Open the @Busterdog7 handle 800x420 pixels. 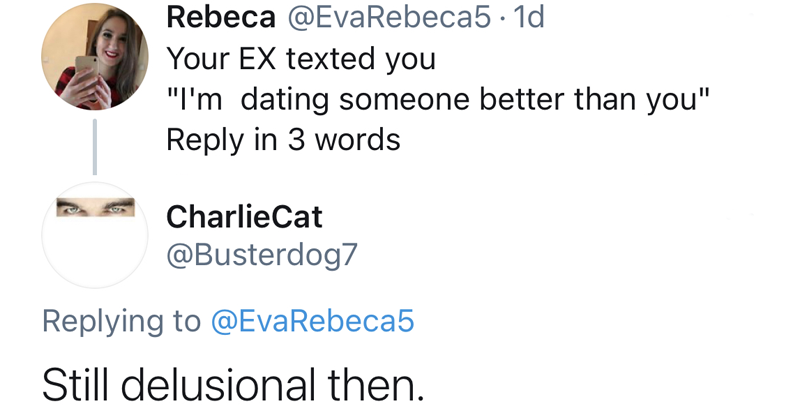click(x=261, y=256)
